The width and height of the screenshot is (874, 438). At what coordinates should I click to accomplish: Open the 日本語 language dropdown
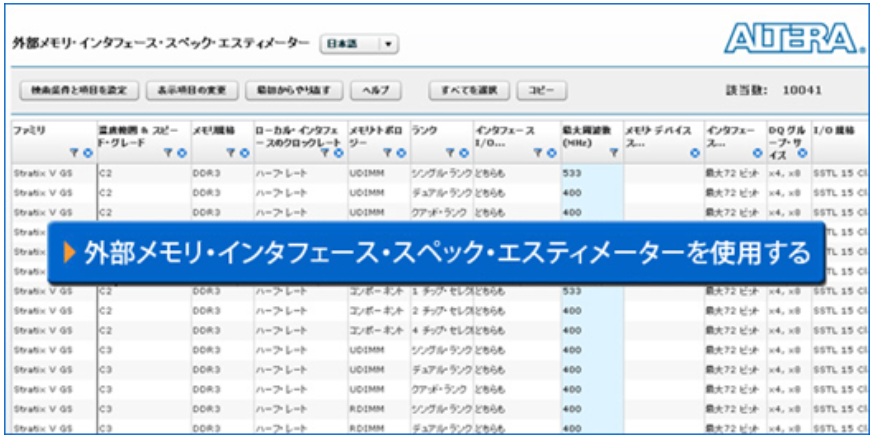359,44
